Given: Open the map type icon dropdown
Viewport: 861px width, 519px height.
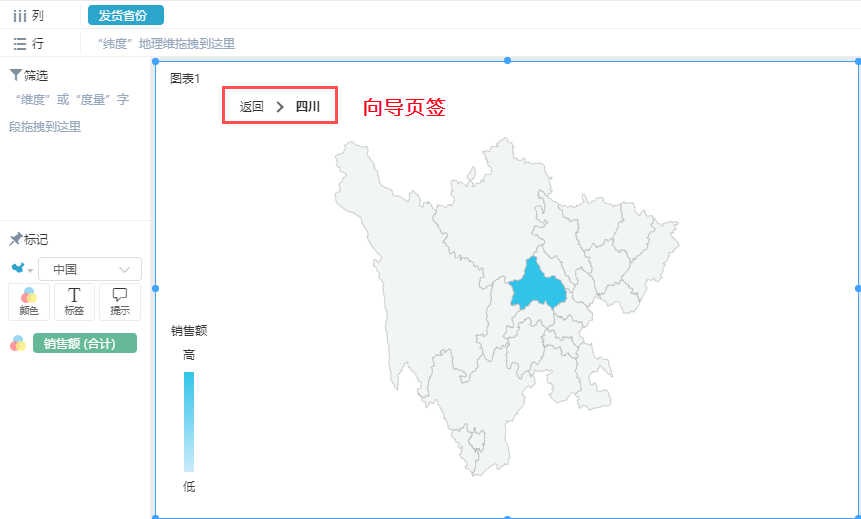Looking at the screenshot, I should pos(22,269).
